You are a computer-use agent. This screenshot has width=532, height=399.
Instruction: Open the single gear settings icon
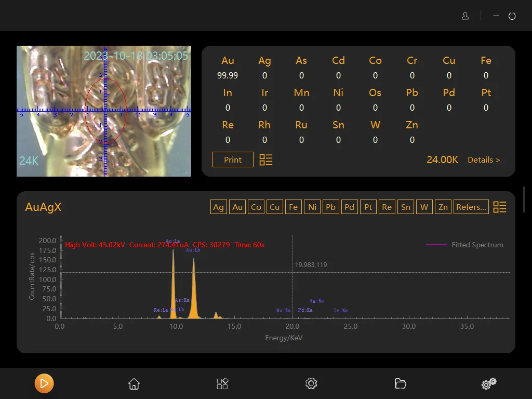tap(311, 384)
